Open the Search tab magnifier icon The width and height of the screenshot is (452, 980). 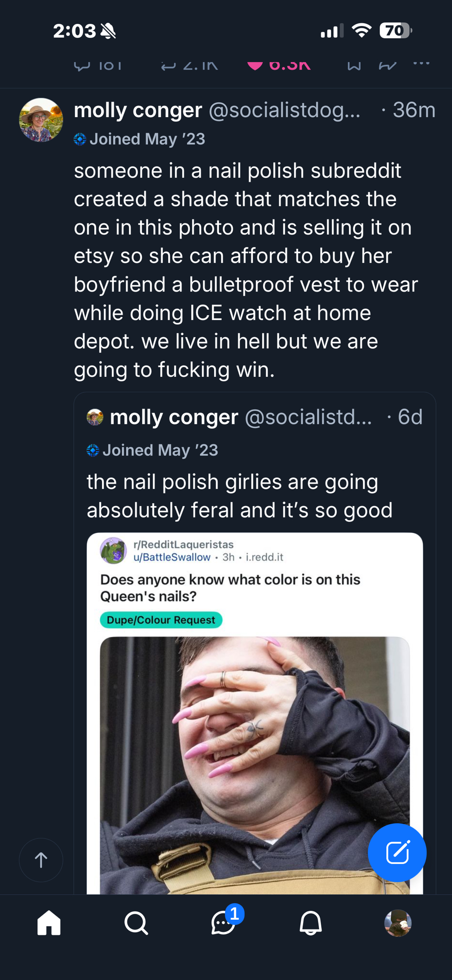click(136, 923)
